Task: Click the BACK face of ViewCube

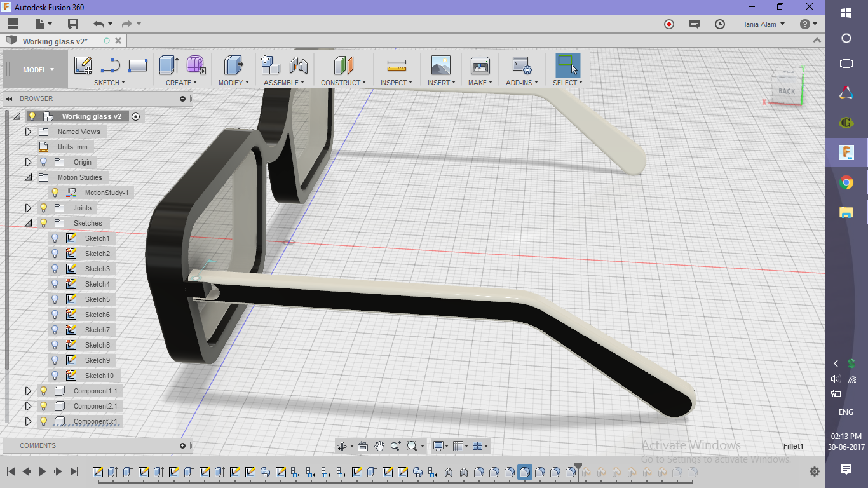Action: 787,91
